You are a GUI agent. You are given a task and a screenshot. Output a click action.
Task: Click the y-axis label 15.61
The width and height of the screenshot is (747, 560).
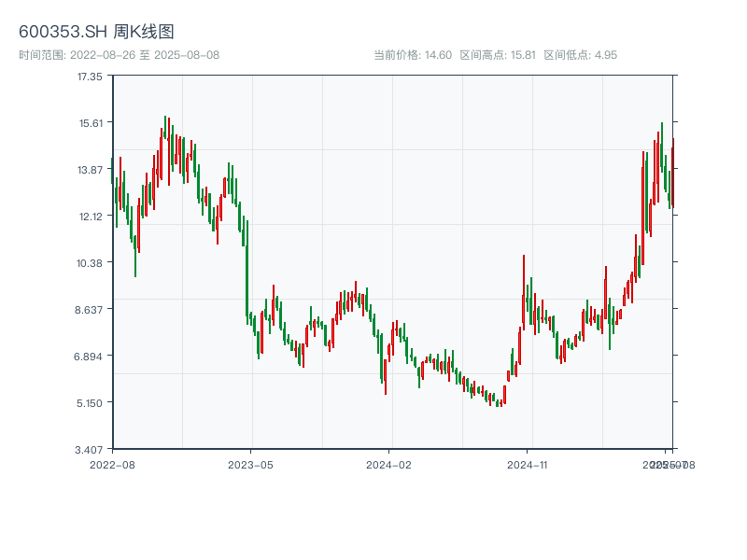91,123
